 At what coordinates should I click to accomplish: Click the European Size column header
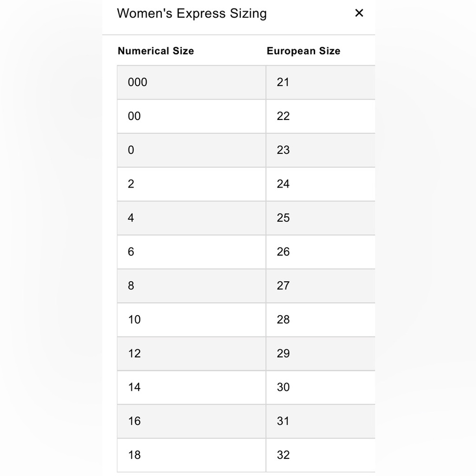303,51
